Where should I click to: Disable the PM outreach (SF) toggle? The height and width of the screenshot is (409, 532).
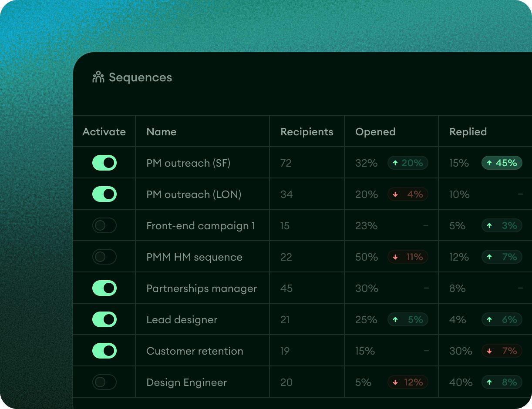104,163
